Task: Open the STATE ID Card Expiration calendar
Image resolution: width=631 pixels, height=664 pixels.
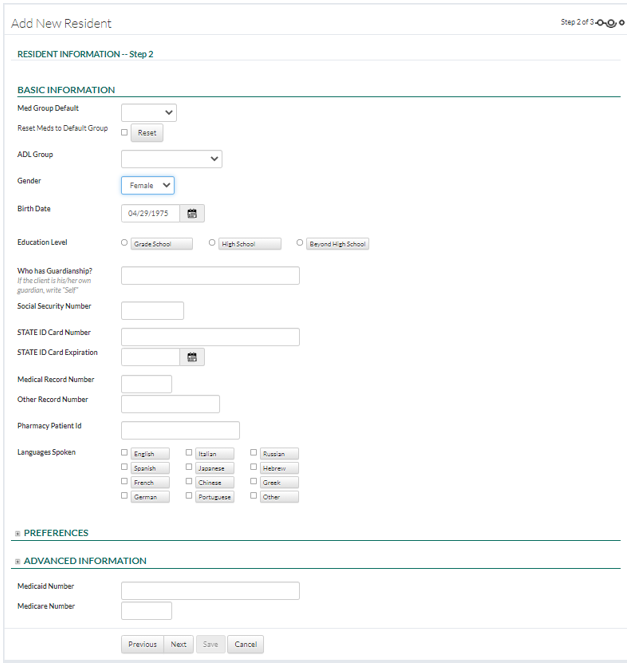Action: click(x=192, y=357)
